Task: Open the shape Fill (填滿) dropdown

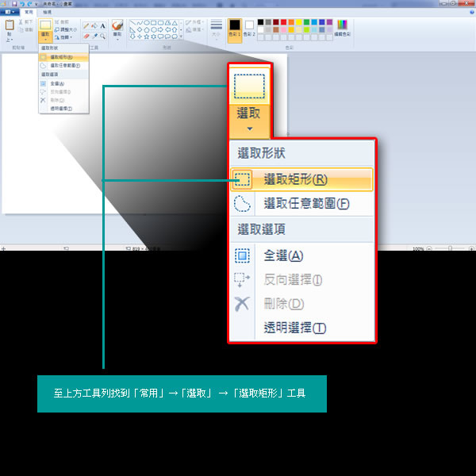Action: tap(194, 30)
